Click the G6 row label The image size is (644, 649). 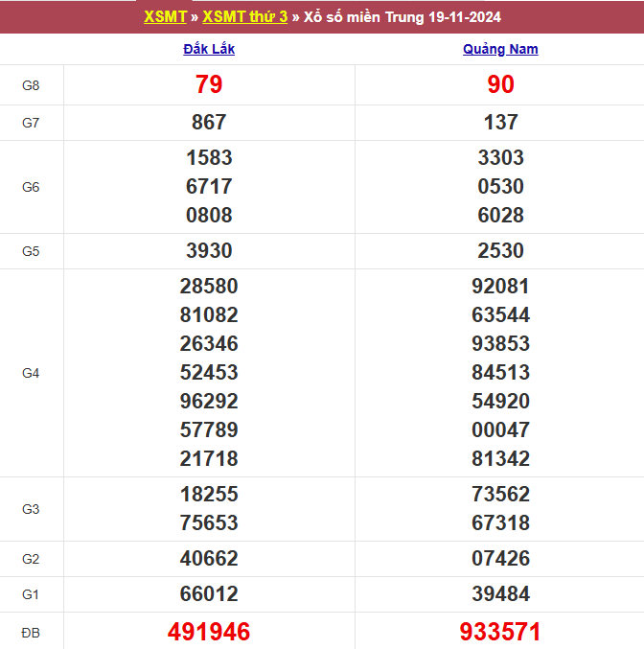(31, 187)
